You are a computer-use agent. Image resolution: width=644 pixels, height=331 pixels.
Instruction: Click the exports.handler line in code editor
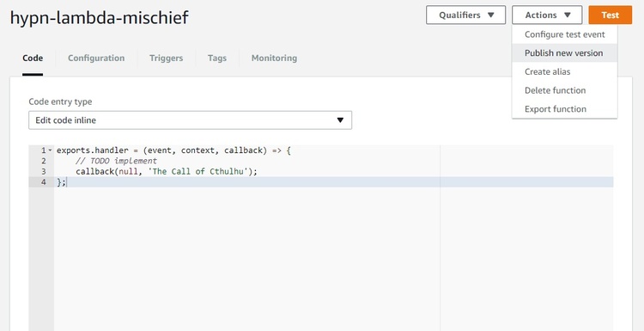click(x=173, y=150)
